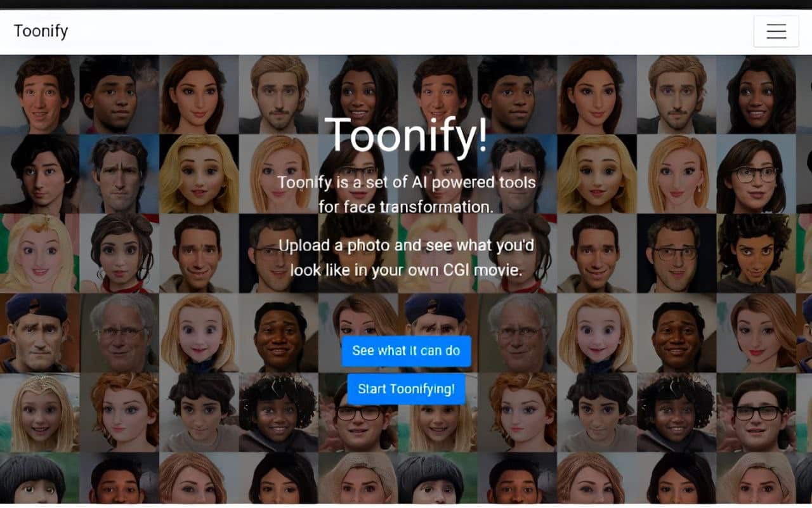Screen dimensions: 812x508
Task: Click the rightmost smiling Black man thumbnail in the fourth row
Action: click(x=677, y=333)
